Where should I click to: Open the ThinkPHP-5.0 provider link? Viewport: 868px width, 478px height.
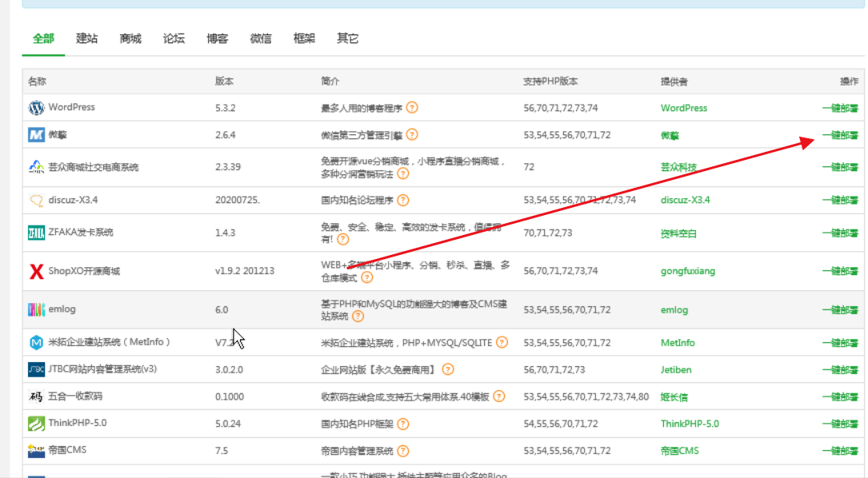pos(690,424)
